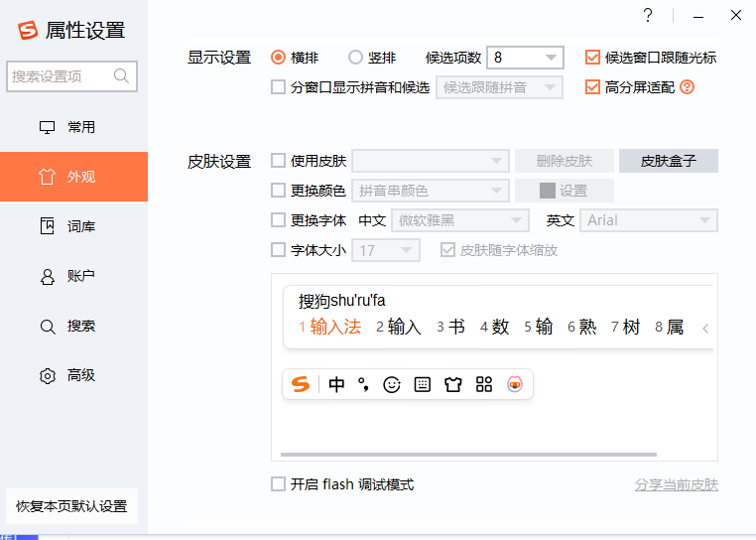Click the Sogou logo in the title
This screenshot has width=756, height=540.
[28, 30]
